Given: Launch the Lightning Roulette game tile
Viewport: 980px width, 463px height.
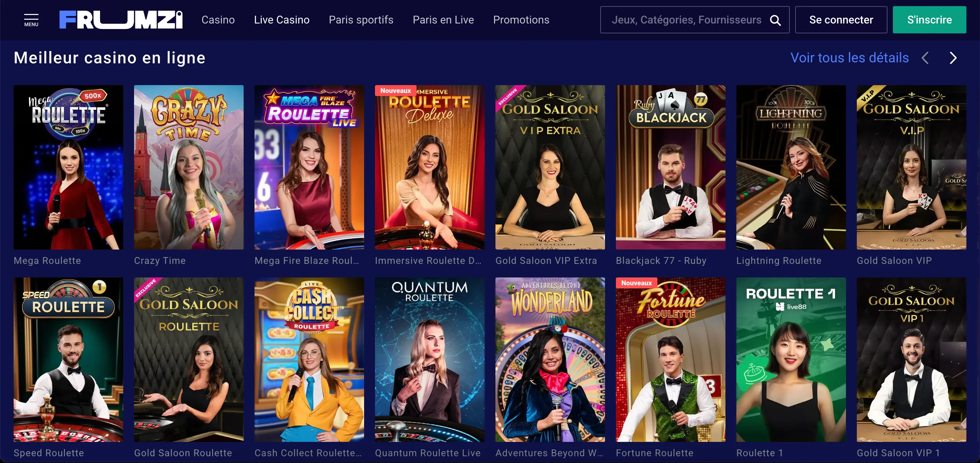Looking at the screenshot, I should tap(790, 167).
